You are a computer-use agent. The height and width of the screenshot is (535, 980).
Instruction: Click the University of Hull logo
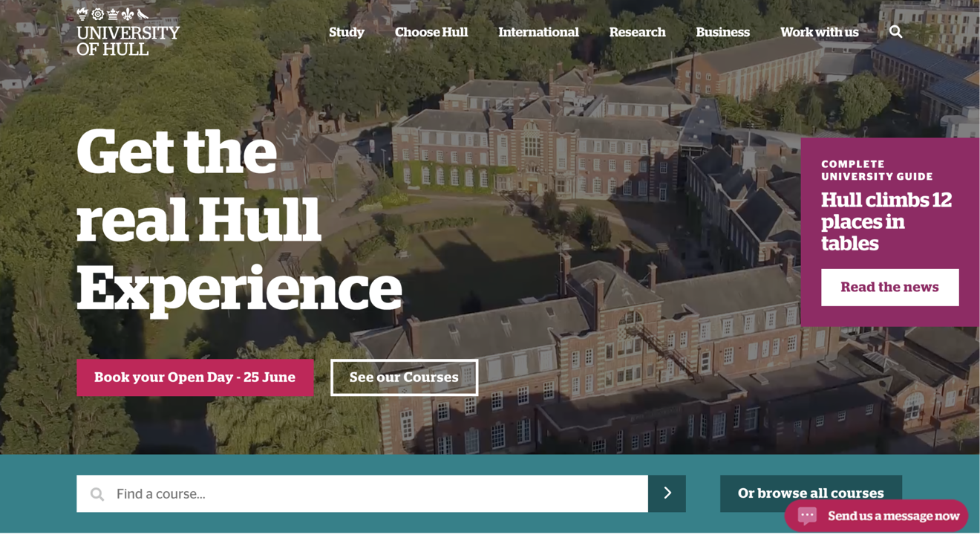128,32
